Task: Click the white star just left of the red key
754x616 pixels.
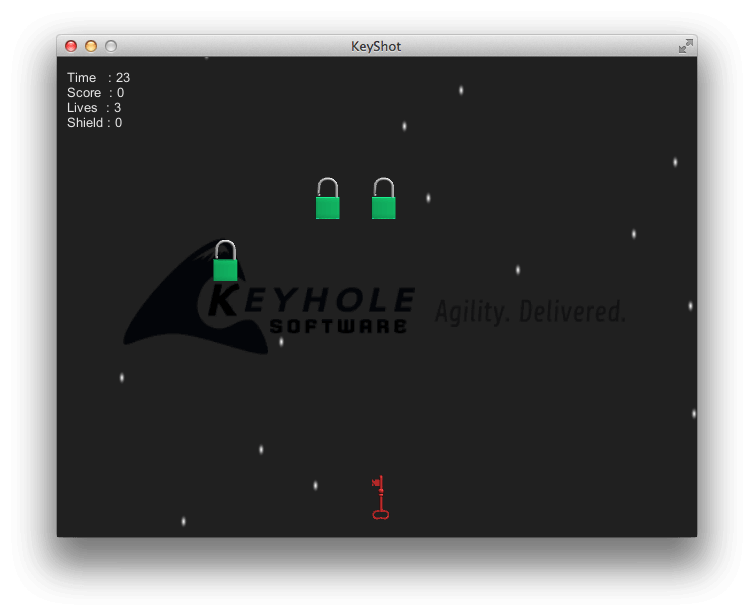Action: tap(315, 485)
